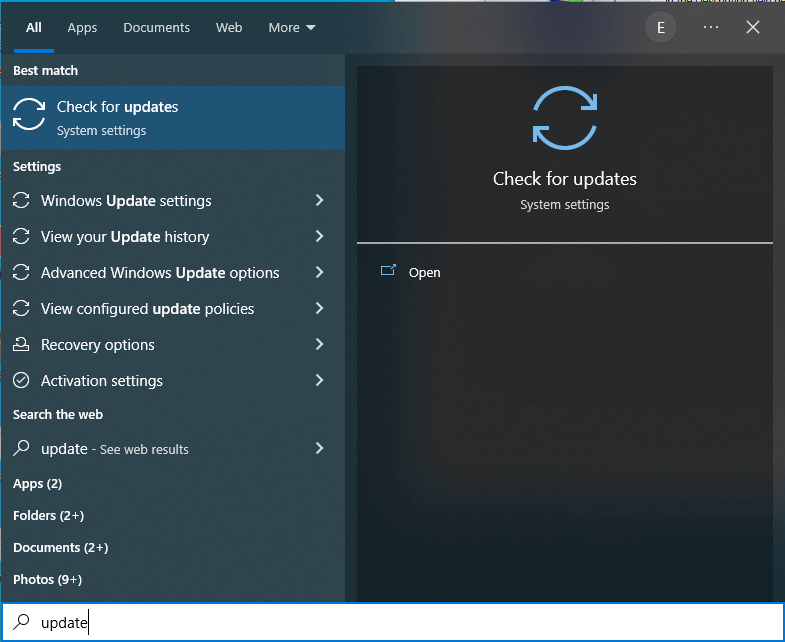Image resolution: width=785 pixels, height=642 pixels.
Task: Click the Recovery options icon
Action: 21,345
